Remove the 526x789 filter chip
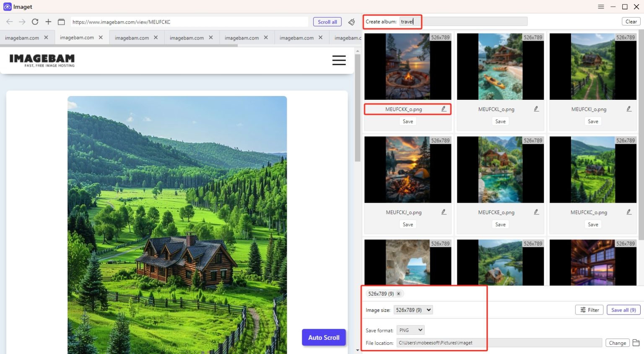The width and height of the screenshot is (644, 354). coord(398,294)
